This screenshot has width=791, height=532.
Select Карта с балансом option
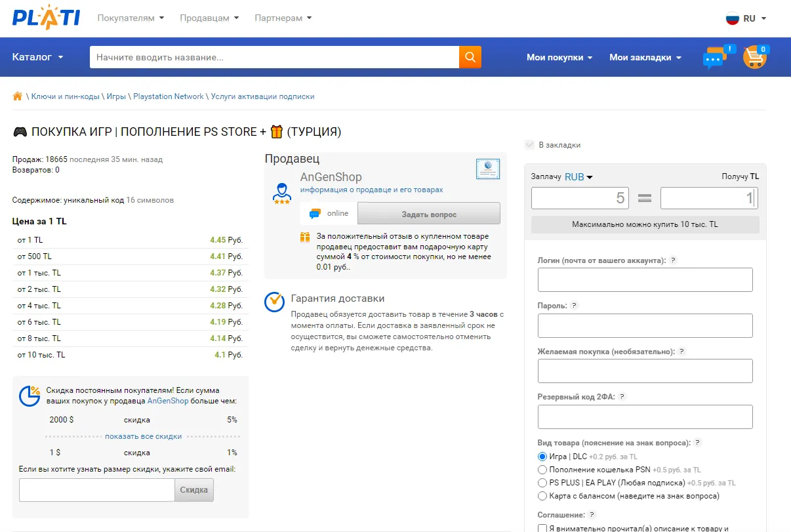point(542,496)
